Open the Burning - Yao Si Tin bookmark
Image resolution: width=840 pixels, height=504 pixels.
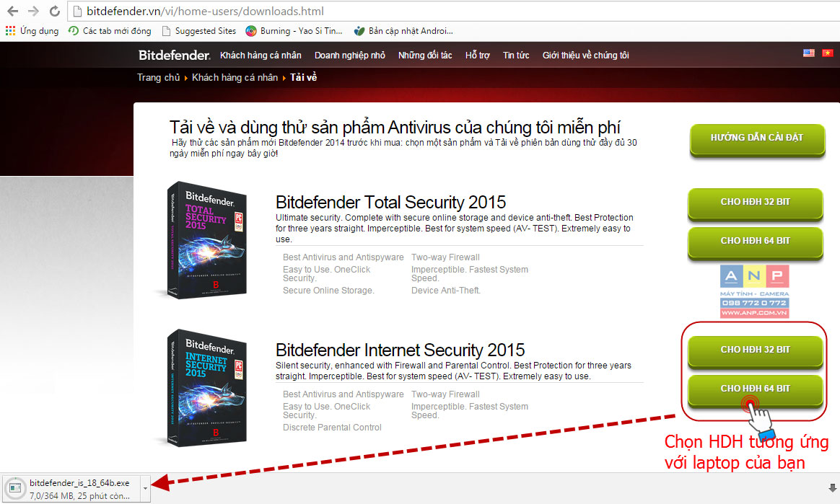294,31
